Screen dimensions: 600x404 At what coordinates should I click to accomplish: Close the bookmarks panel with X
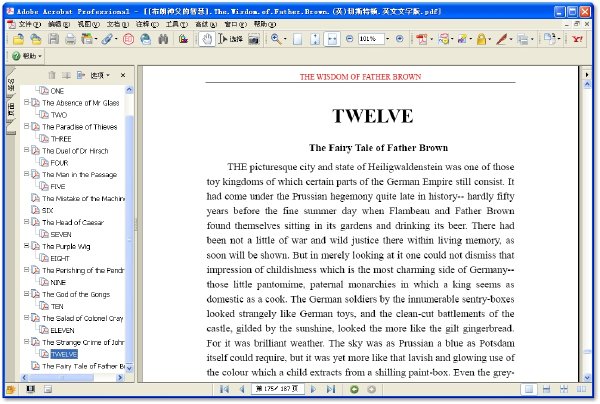123,75
